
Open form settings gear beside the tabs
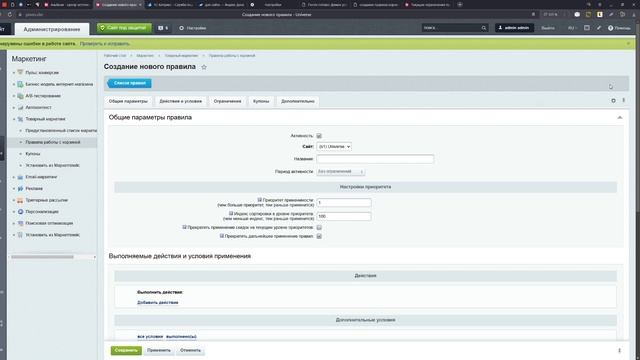pos(613,100)
